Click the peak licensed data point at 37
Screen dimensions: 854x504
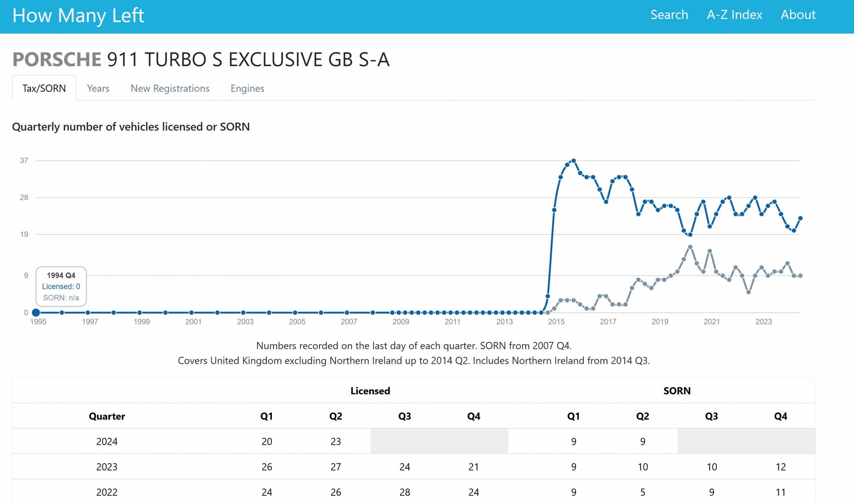coord(573,161)
